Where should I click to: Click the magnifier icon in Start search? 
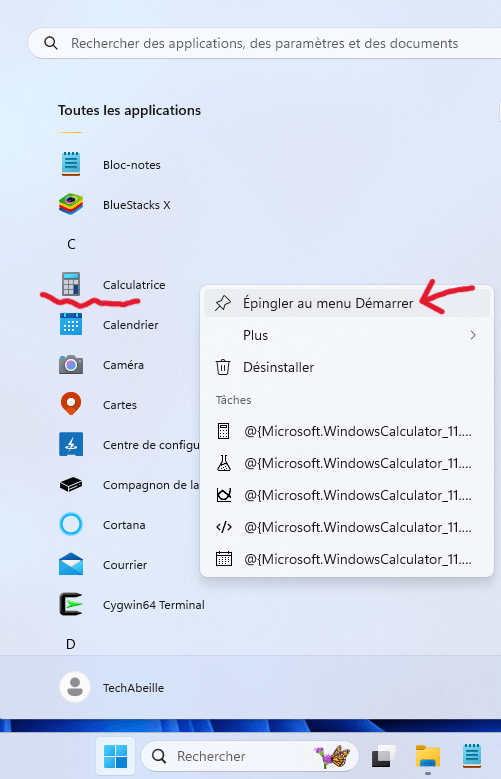pos(51,43)
